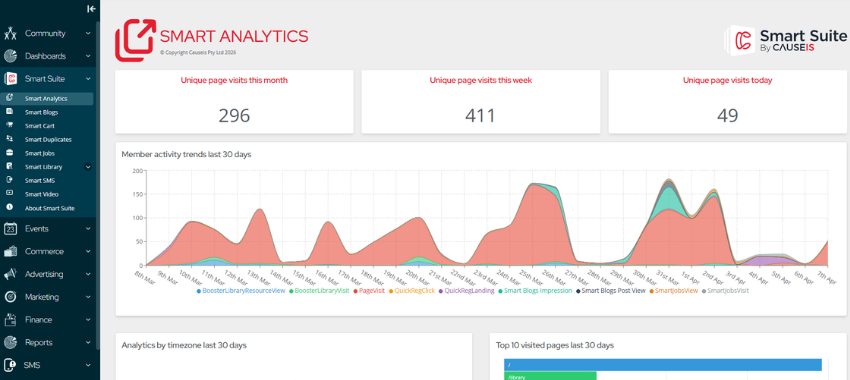
Task: Click the Dashboards pie icon
Action: coord(10,56)
